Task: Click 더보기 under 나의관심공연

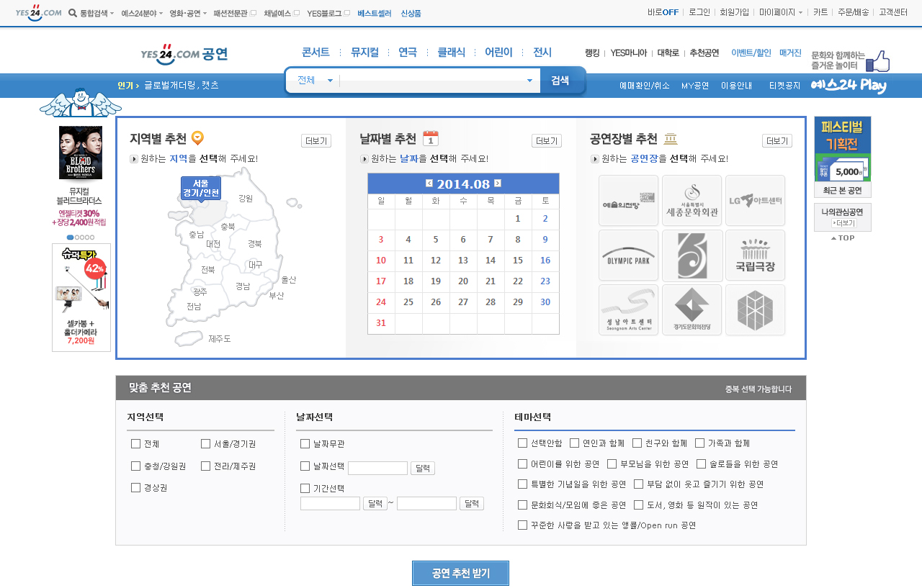Action: (x=843, y=223)
